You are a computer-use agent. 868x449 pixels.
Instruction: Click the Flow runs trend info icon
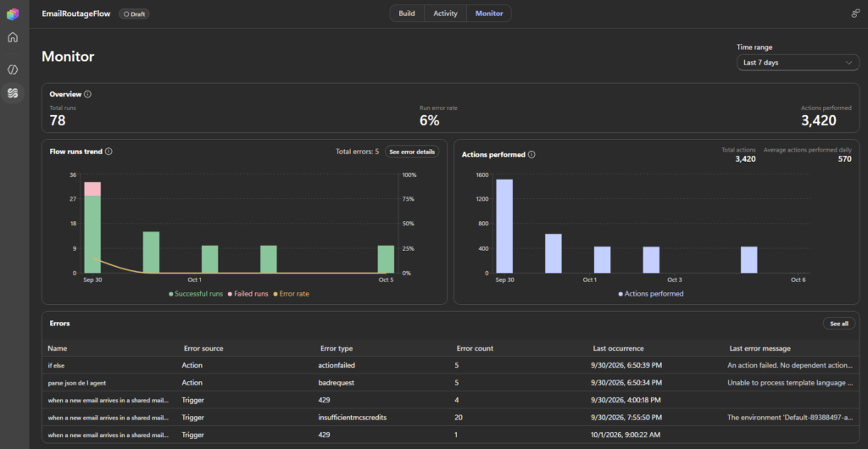108,152
